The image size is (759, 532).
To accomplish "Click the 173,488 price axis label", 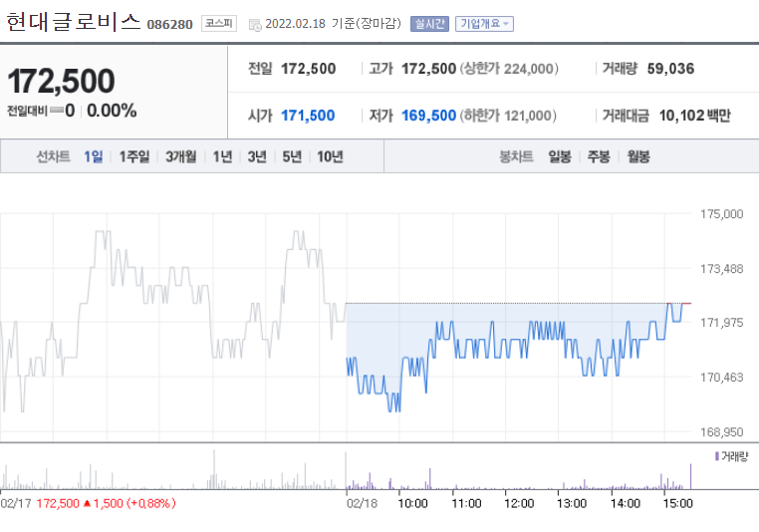I will point(722,269).
